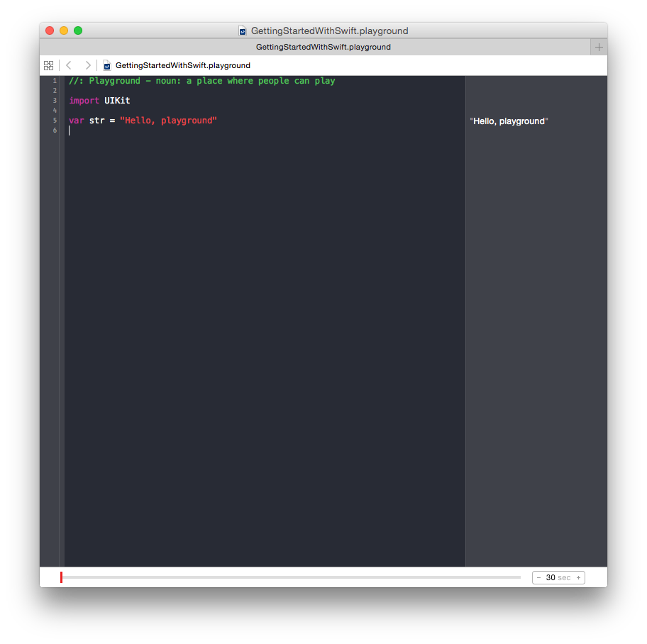Screen dimensions: 647x644
Task: Open the related items menu in jump bar
Action: click(48, 65)
